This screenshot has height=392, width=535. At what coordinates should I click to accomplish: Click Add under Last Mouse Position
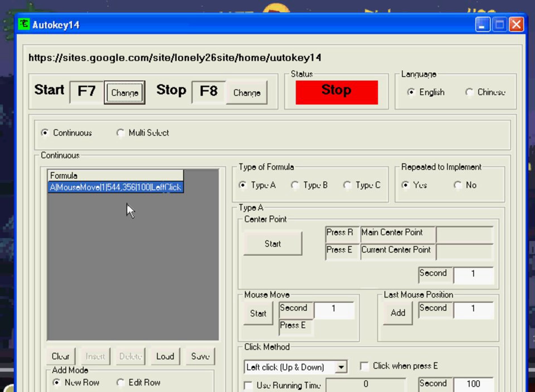point(398,313)
